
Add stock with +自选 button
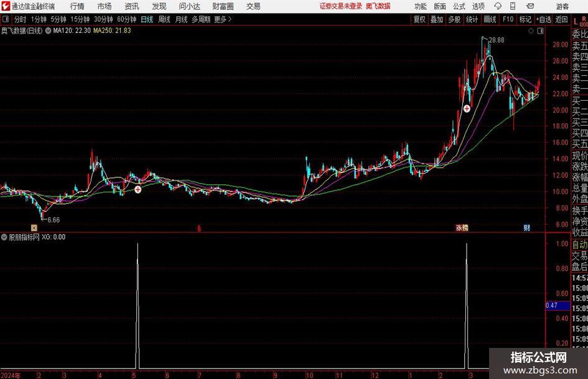point(544,19)
